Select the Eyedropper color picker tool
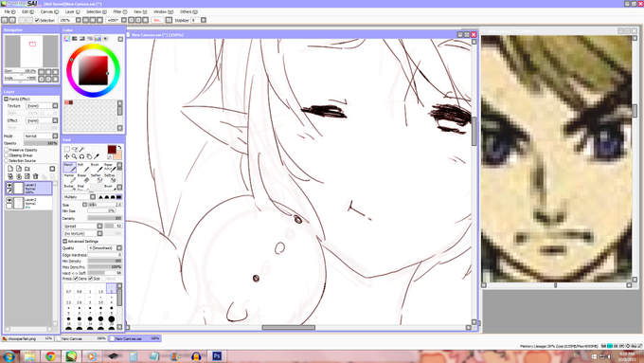Image resolution: width=644 pixels, height=363 pixels. 97,156
